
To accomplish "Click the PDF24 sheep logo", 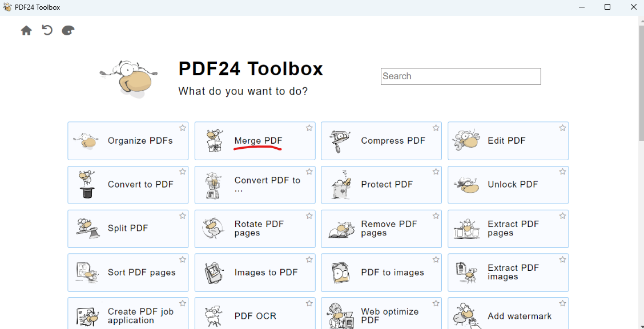I will pos(128,78).
